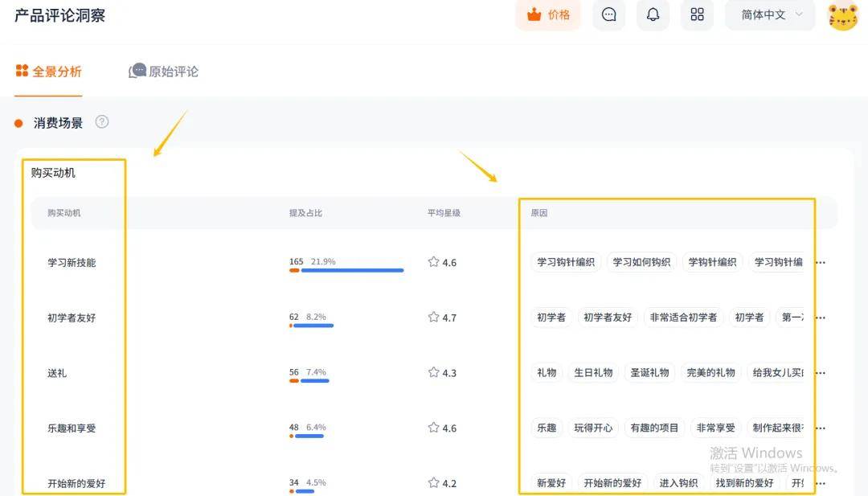
Task: Select the 圣诞礼物 reason tag
Action: tap(650, 372)
